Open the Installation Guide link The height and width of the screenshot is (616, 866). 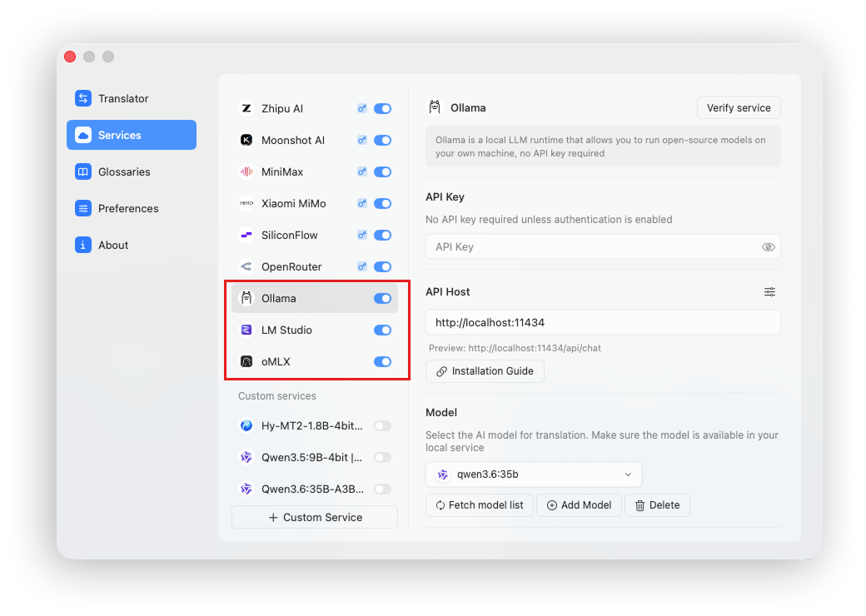click(485, 371)
